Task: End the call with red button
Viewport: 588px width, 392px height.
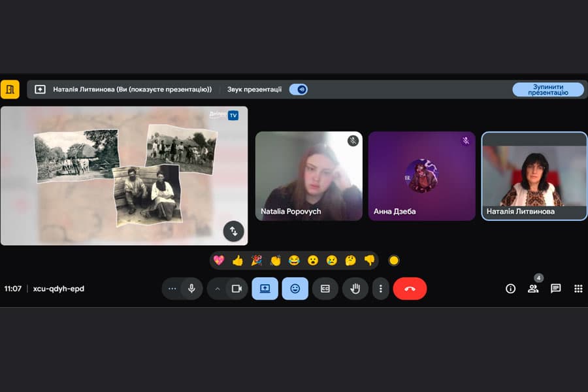Action: [x=410, y=289]
